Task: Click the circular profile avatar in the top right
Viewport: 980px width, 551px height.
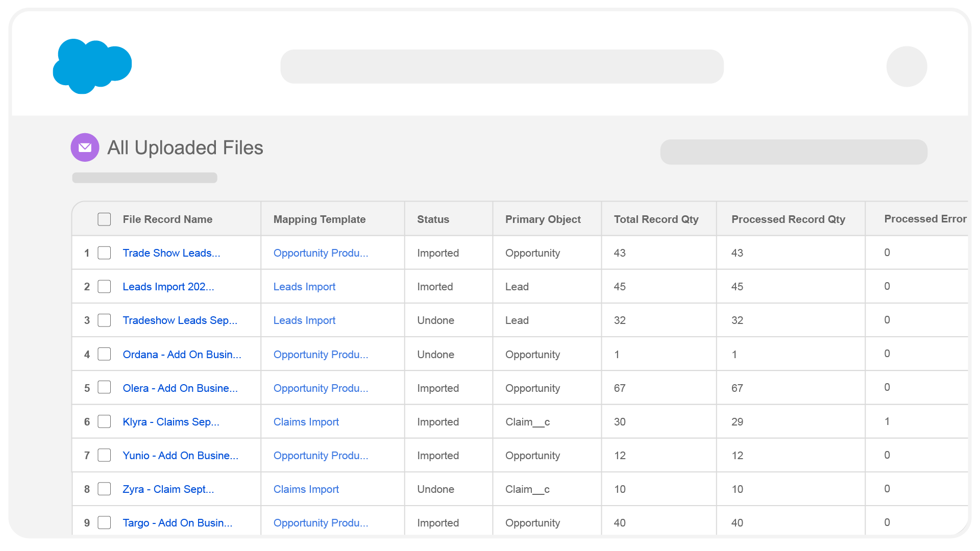Action: (x=906, y=66)
